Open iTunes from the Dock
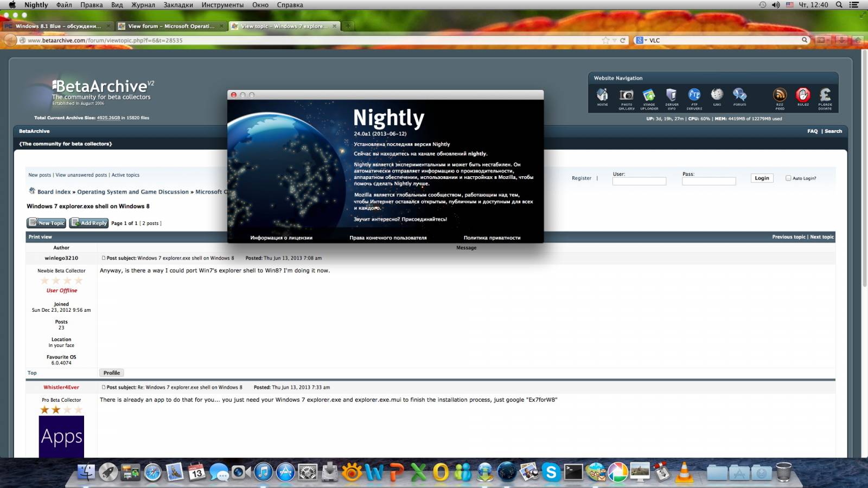 click(x=263, y=472)
